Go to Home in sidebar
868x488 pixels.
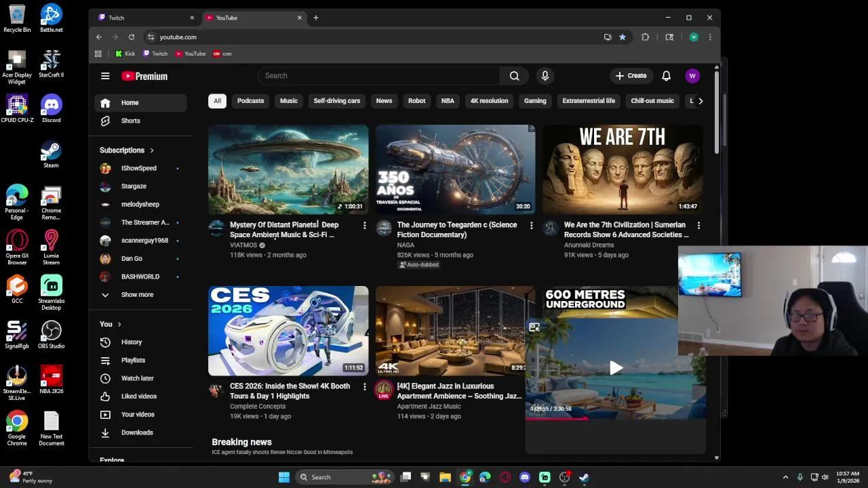pyautogui.click(x=140, y=102)
